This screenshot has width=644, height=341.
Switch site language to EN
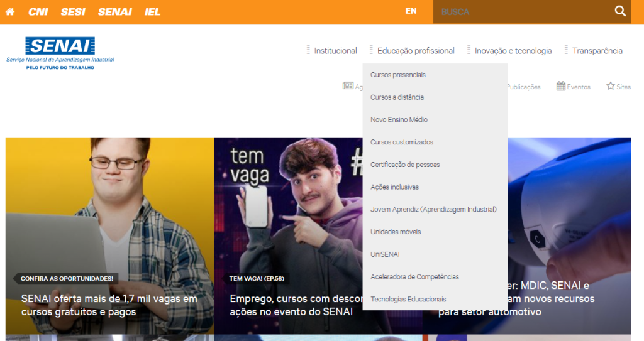[411, 11]
